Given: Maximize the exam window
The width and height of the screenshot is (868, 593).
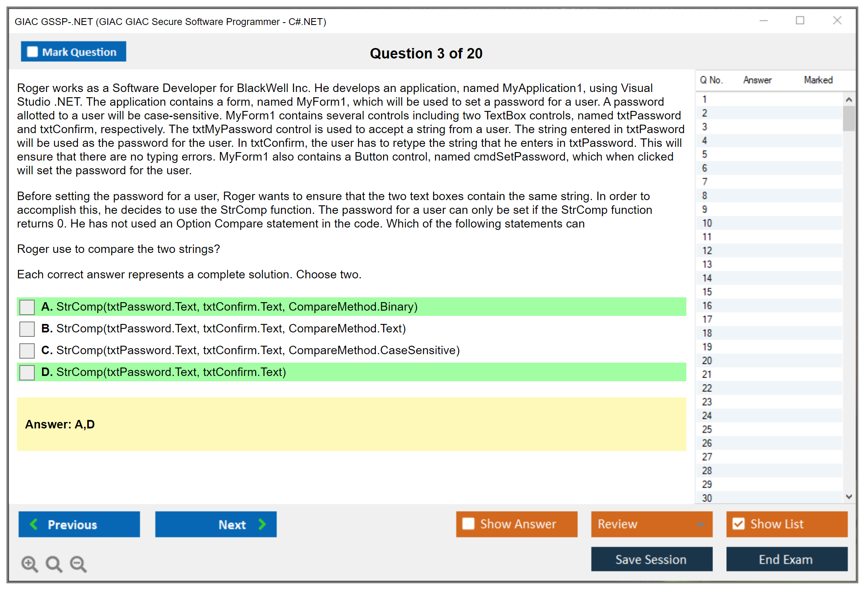Looking at the screenshot, I should [800, 21].
